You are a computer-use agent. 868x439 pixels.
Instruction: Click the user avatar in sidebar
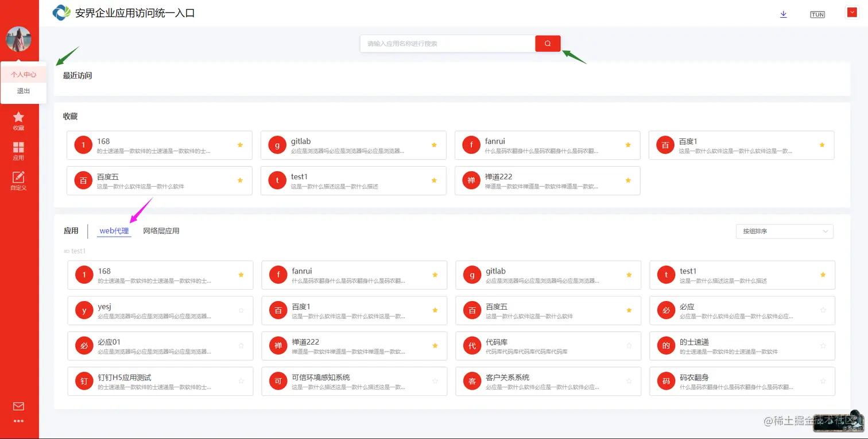pos(18,39)
